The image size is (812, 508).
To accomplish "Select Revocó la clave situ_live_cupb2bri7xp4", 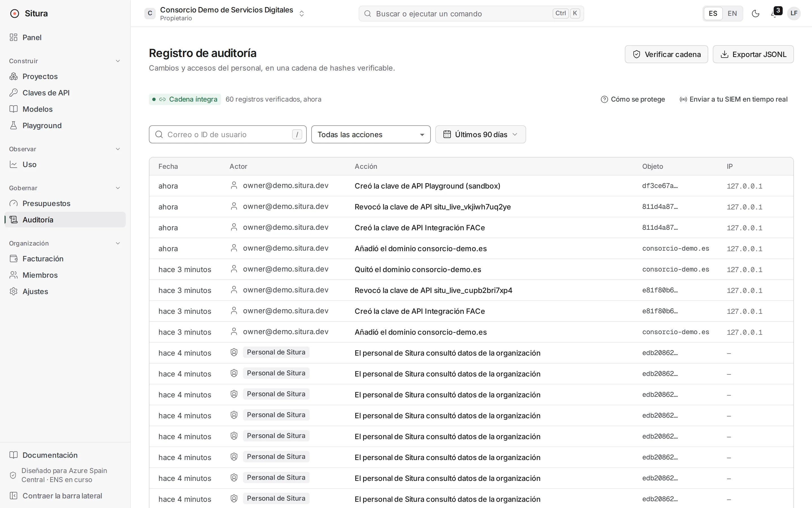I will click(471, 290).
